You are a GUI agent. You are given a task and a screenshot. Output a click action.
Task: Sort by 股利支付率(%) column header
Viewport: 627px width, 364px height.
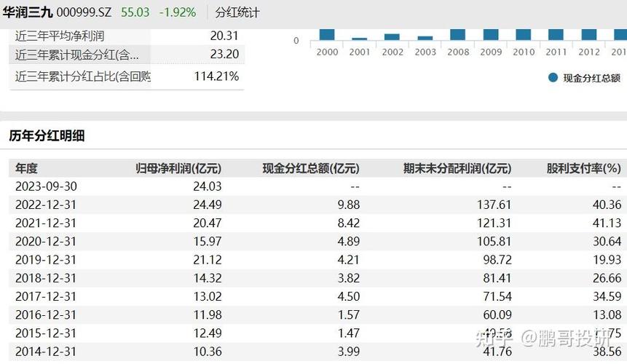point(583,168)
